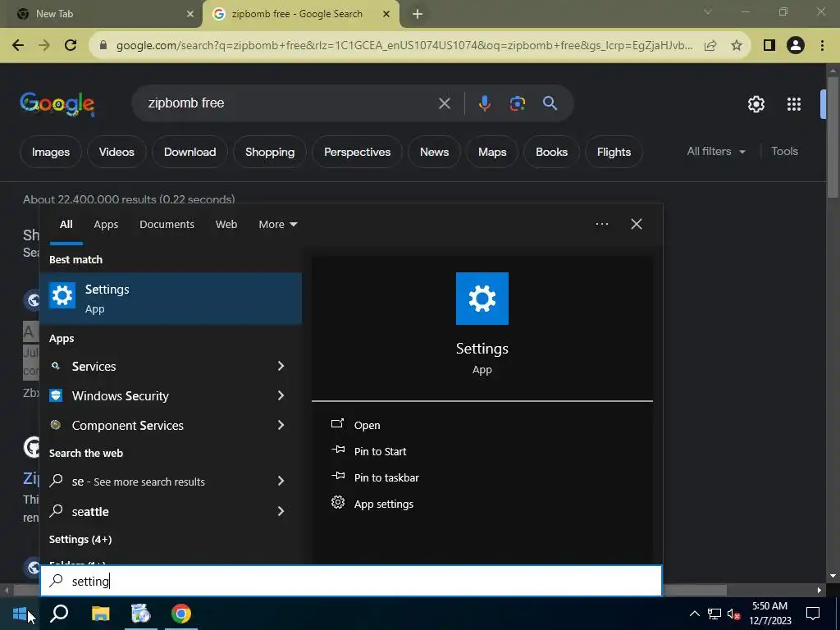The height and width of the screenshot is (630, 840).
Task: Click the muted volume tray icon
Action: (733, 614)
